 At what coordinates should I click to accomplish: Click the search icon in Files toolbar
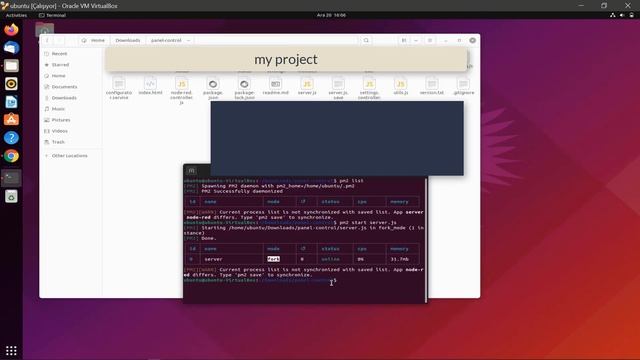point(366,40)
